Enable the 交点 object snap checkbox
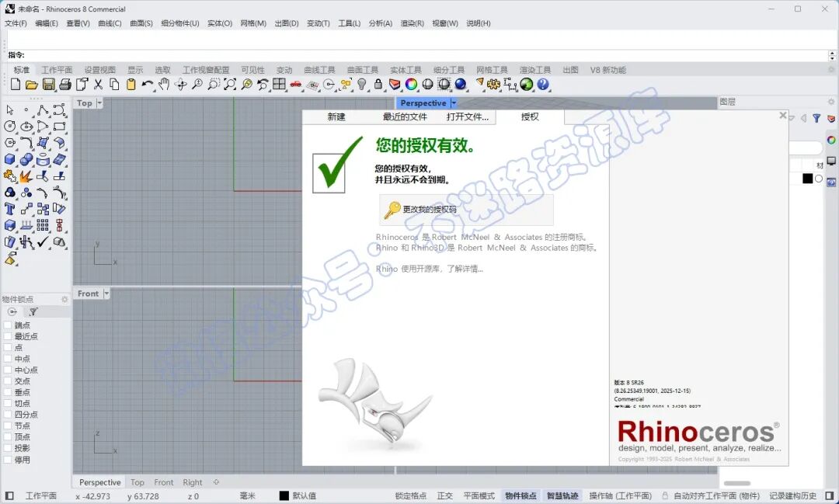This screenshot has height=504, width=839. (8, 381)
